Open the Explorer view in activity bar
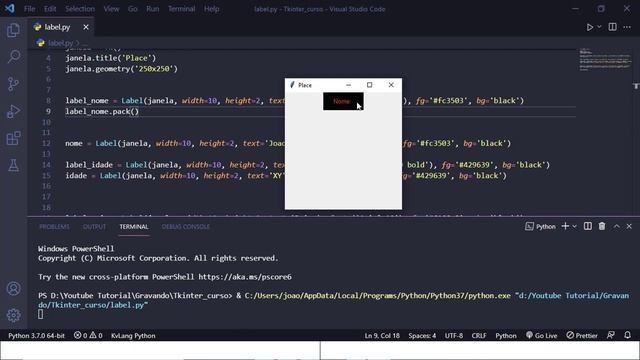The width and height of the screenshot is (640, 360). 13,30
